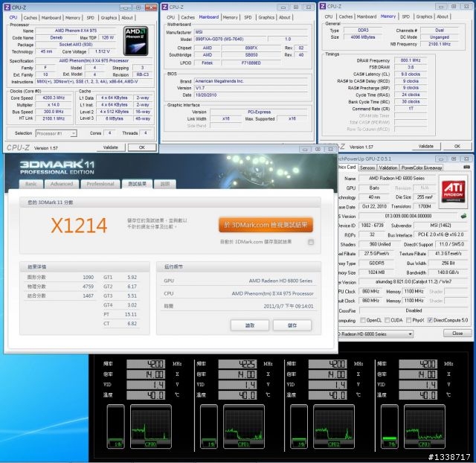Click the 7% load bar beside the CPU3 graph
476x463 pixels.
tap(390, 427)
